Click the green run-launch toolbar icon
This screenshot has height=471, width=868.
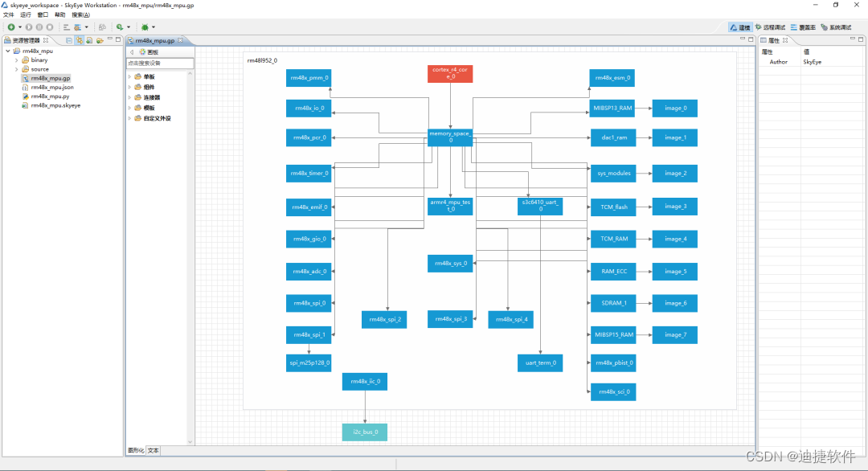click(120, 27)
